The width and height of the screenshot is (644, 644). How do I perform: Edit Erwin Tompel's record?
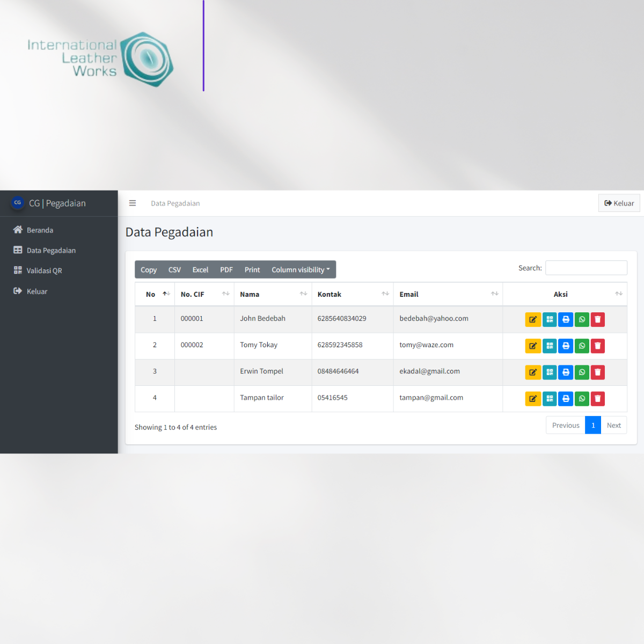[533, 372]
